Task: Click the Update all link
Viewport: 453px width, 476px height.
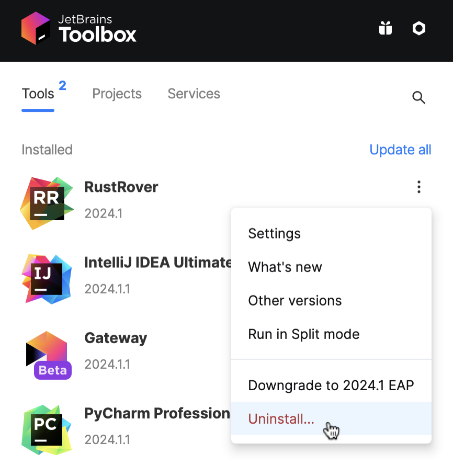Action: pos(400,150)
